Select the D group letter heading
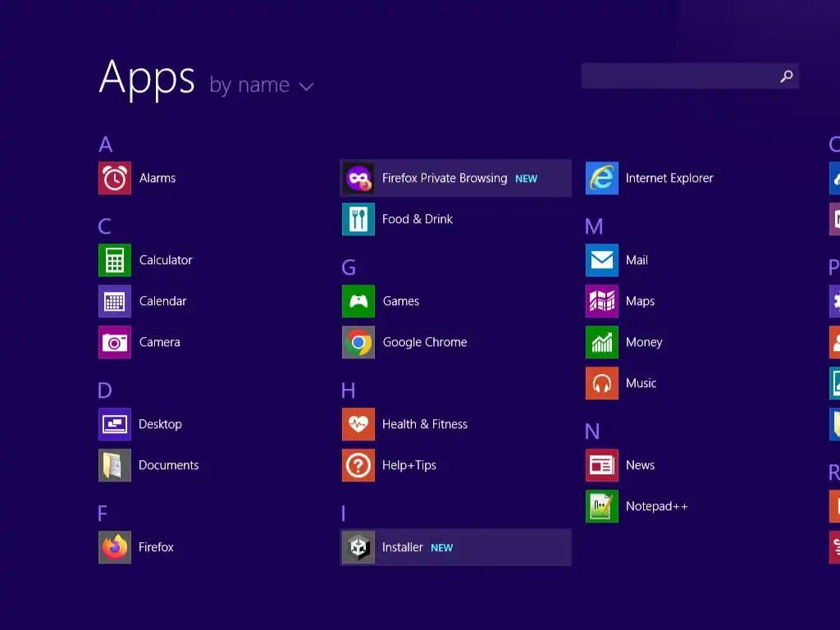 [x=105, y=390]
